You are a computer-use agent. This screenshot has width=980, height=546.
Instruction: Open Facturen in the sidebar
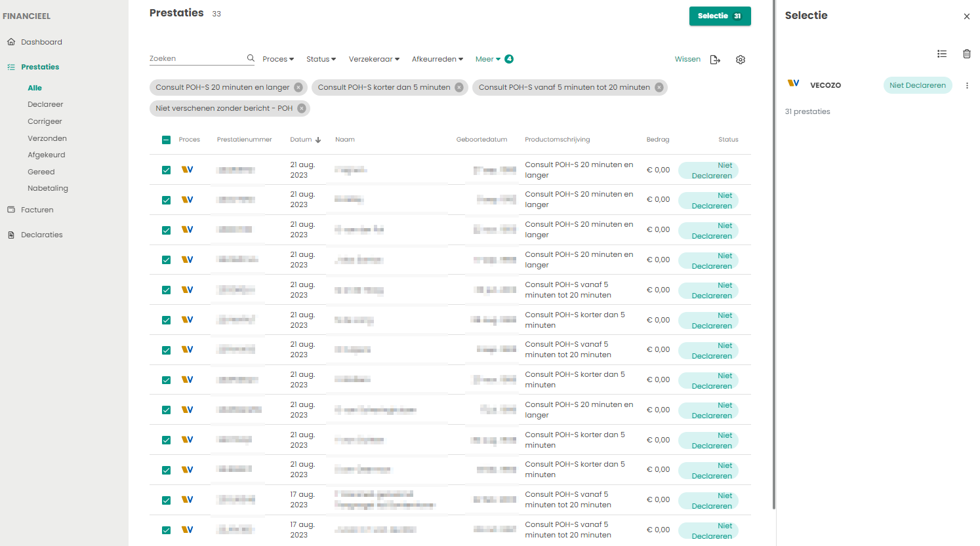37,210
